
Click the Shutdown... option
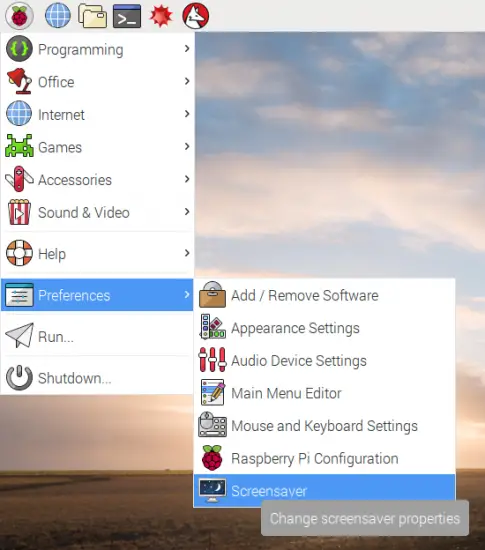point(97,378)
